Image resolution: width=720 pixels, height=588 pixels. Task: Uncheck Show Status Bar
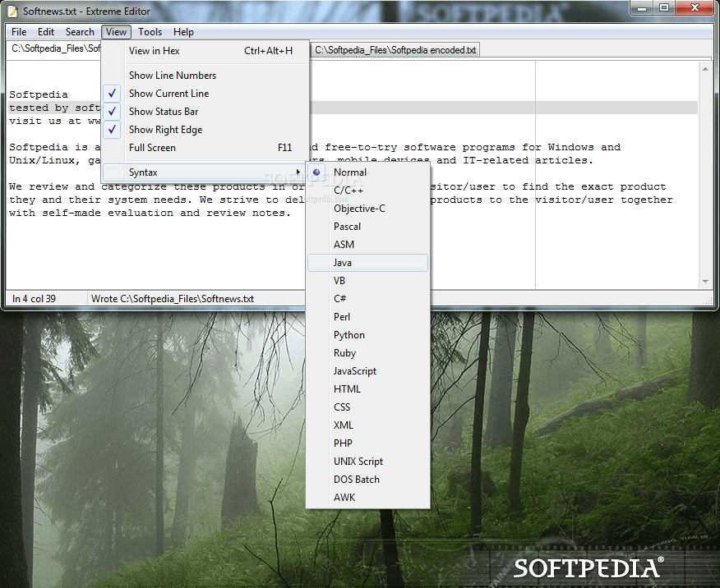pos(205,112)
